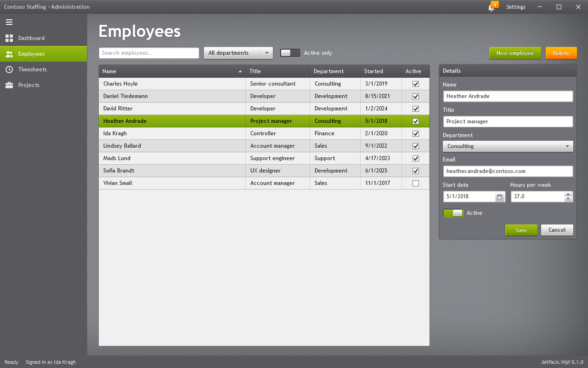588x368 pixels.
Task: Expand the Department Consulting combo box
Action: coord(508,146)
